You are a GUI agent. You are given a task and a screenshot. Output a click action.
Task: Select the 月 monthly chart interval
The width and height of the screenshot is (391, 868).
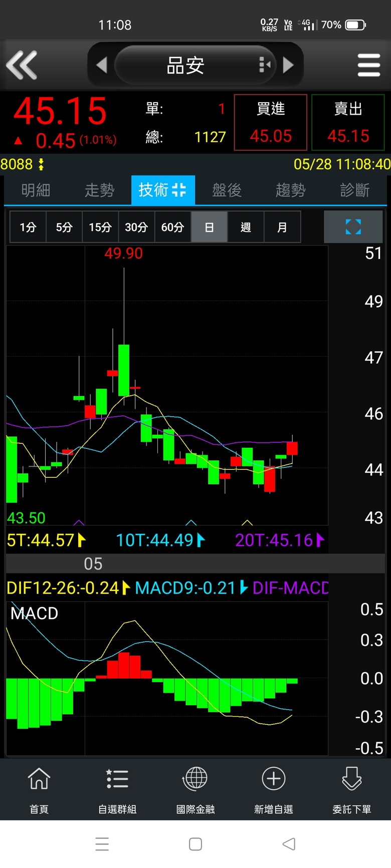point(282,227)
